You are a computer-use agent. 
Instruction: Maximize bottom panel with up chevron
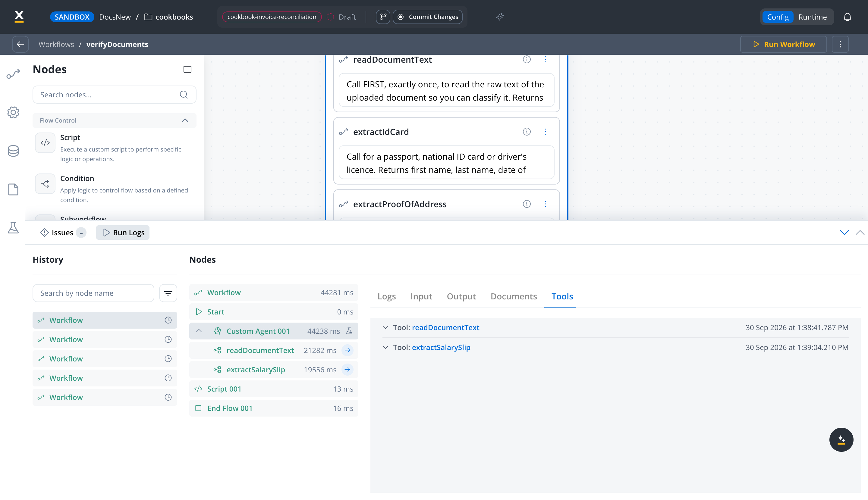pos(860,233)
